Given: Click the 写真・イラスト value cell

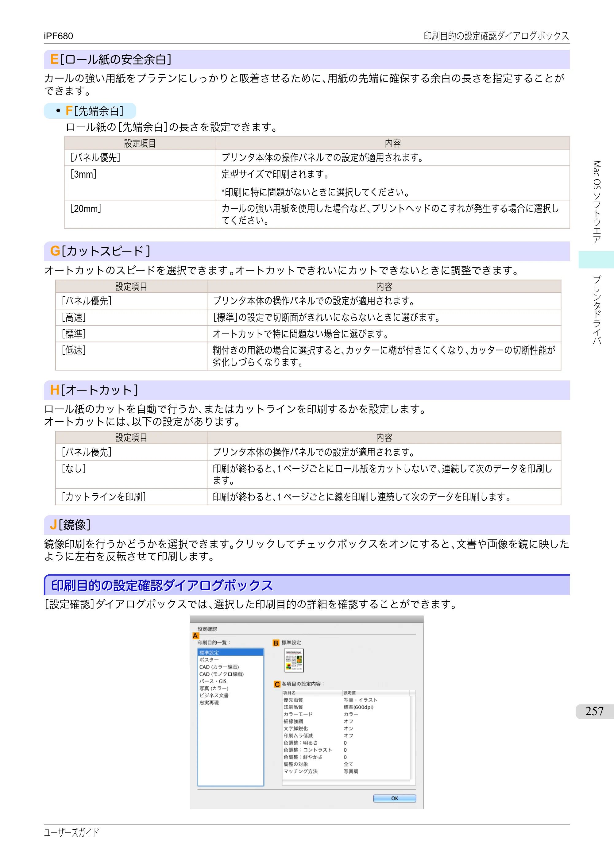Looking at the screenshot, I should (x=360, y=700).
